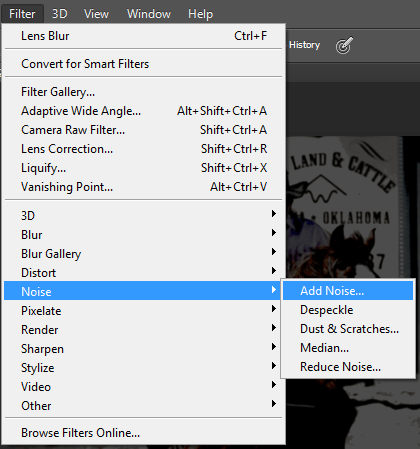Click the History option in options bar
The height and width of the screenshot is (449, 420).
click(304, 45)
